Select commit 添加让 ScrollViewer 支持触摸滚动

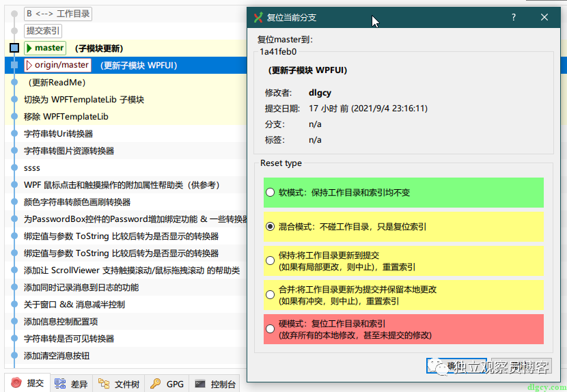click(x=126, y=270)
